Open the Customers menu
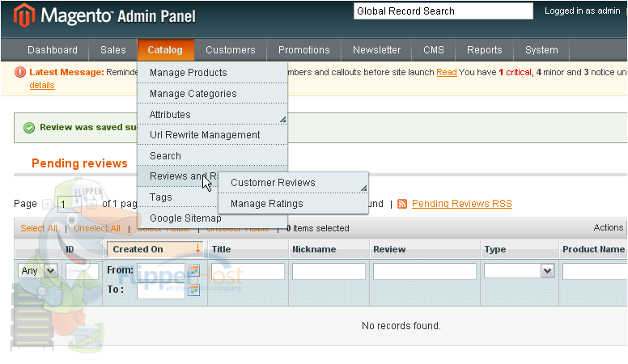 pyautogui.click(x=231, y=50)
